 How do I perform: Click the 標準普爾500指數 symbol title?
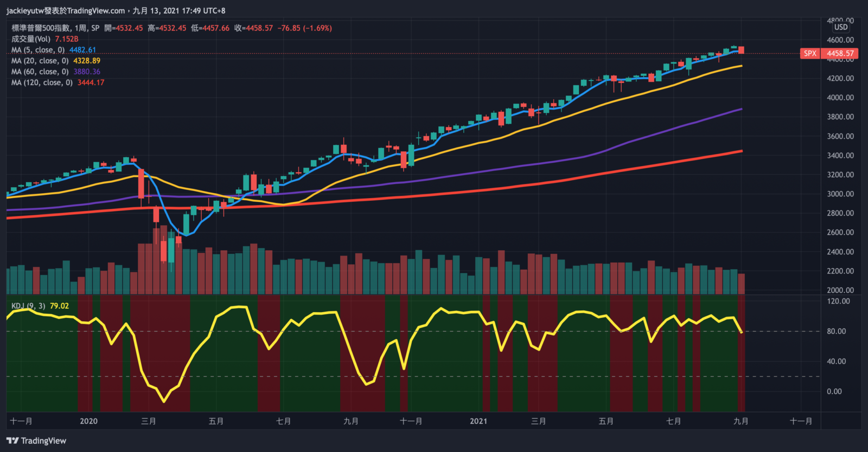pyautogui.click(x=41, y=28)
